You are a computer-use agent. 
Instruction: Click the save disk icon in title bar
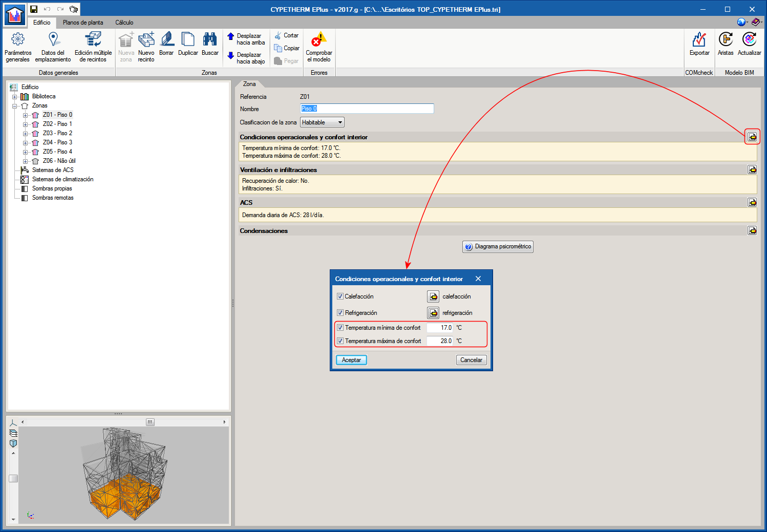34,9
